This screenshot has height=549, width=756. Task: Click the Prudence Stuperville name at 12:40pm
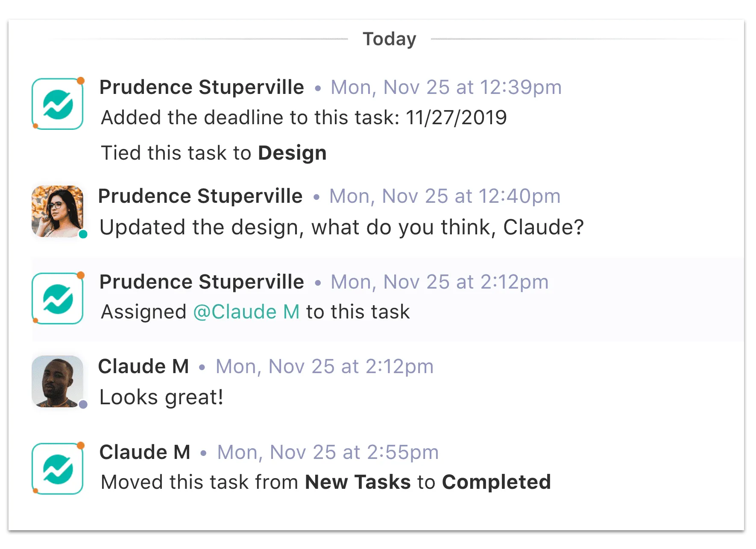(200, 196)
